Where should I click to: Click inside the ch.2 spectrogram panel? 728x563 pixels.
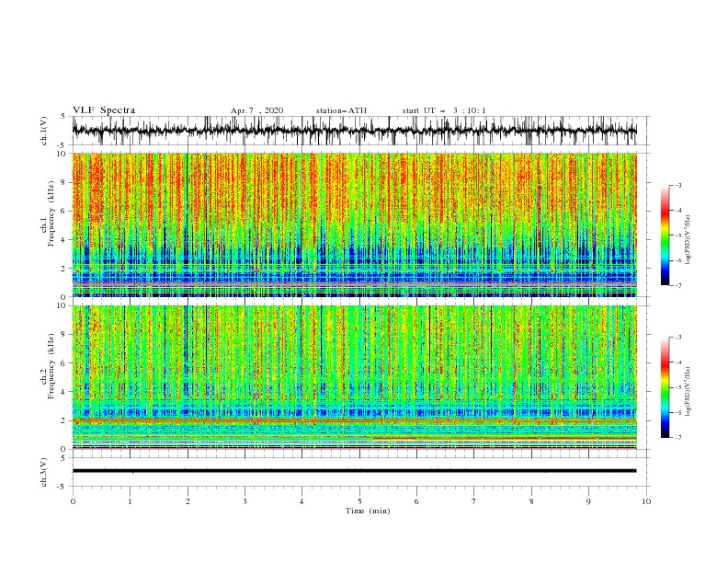click(x=354, y=377)
